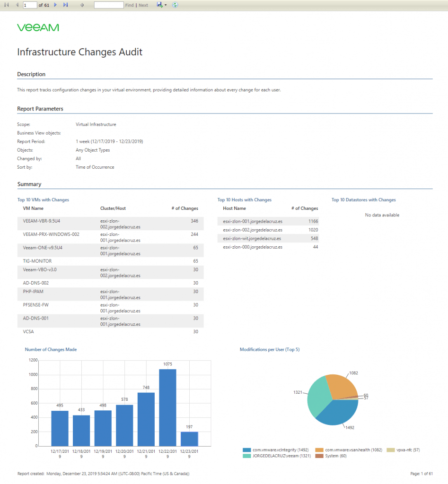Click host esxi-zlon-wit.jorgedelacruz.es
This screenshot has height=484, width=448.
[x=252, y=239]
